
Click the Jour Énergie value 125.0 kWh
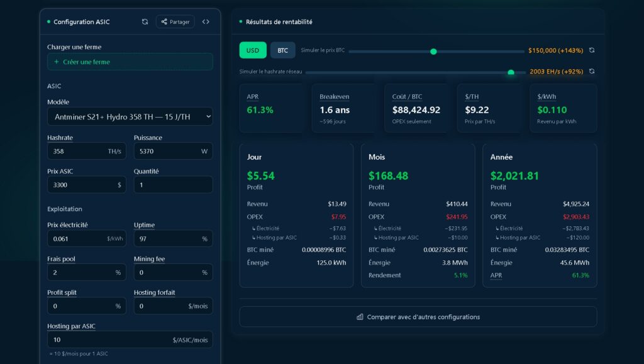(331, 263)
